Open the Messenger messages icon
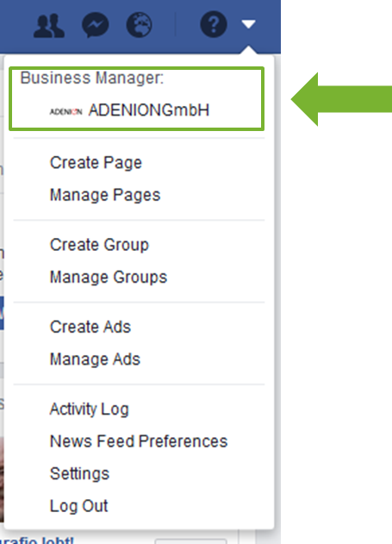The height and width of the screenshot is (544, 392). [x=96, y=25]
